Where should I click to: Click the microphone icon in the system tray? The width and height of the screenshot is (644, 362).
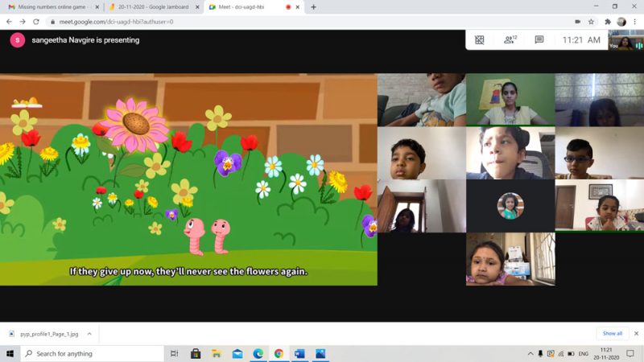[540, 353]
